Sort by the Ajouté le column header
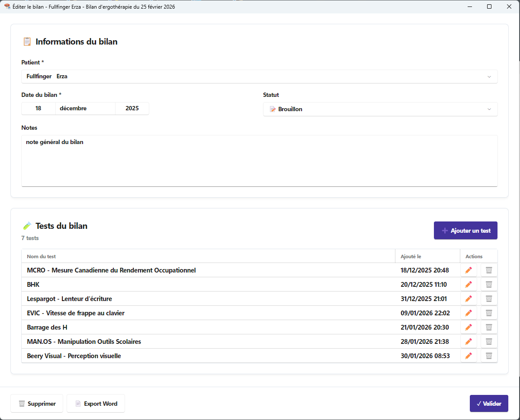Screen dimensions: 520x420 pyautogui.click(x=427, y=256)
